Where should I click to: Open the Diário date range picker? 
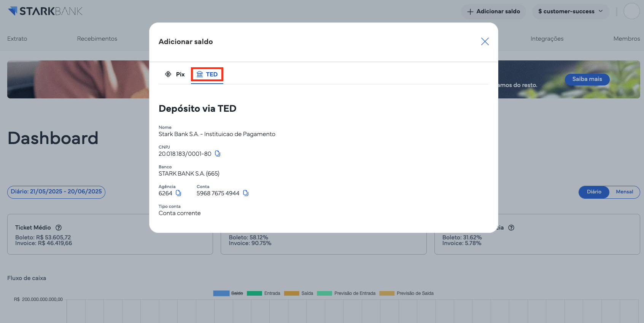56,192
